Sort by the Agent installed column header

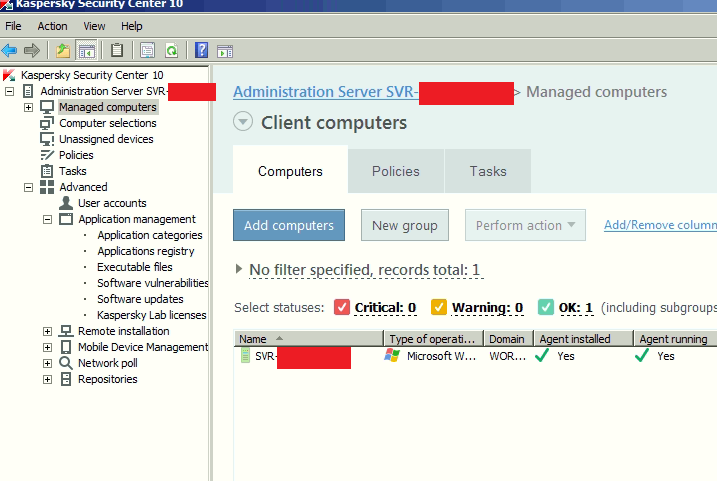(583, 339)
